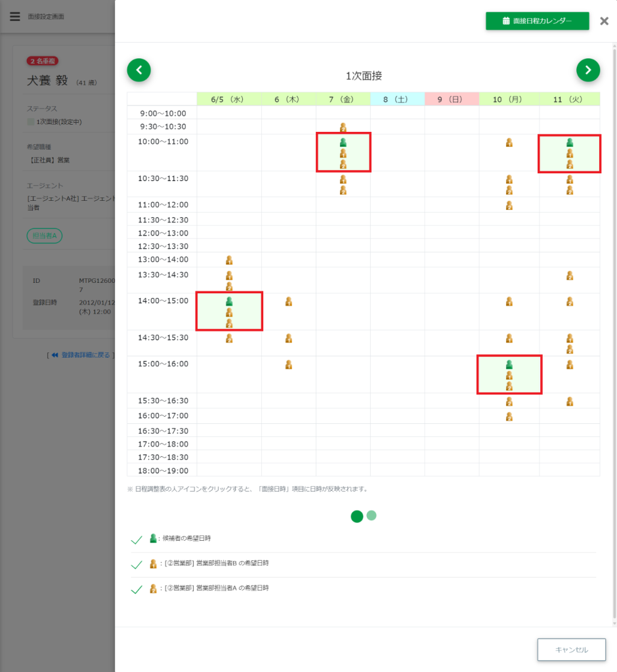Select the first page dot indicator
The width and height of the screenshot is (617, 672).
pos(357,516)
